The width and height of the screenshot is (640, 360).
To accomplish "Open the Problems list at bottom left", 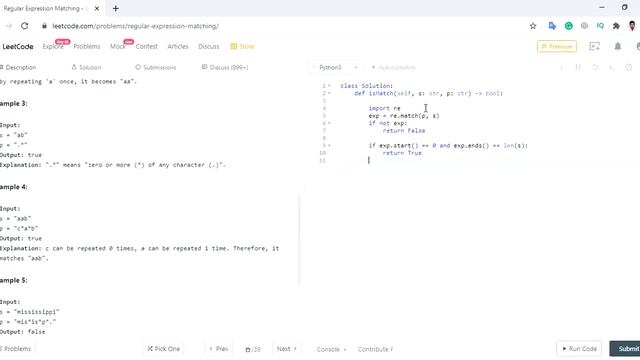I will pyautogui.click(x=16, y=349).
